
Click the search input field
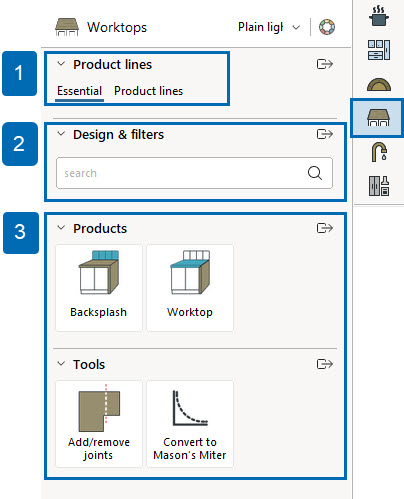coord(194,173)
